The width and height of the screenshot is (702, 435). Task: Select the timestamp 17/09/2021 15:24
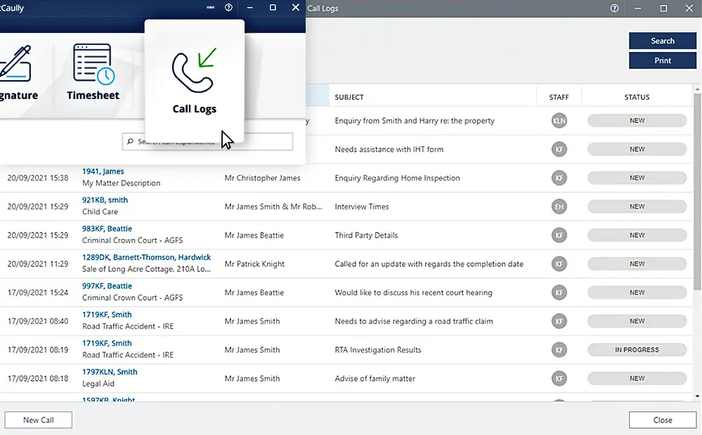click(38, 293)
